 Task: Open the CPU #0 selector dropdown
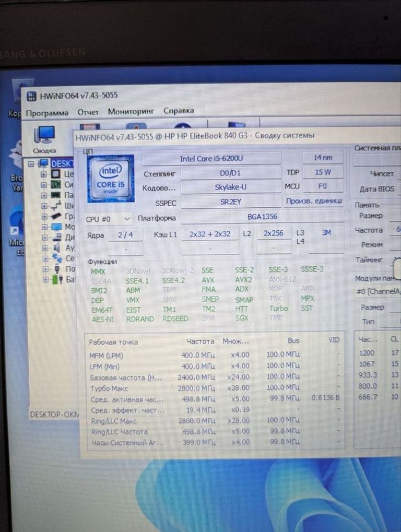tap(108, 219)
